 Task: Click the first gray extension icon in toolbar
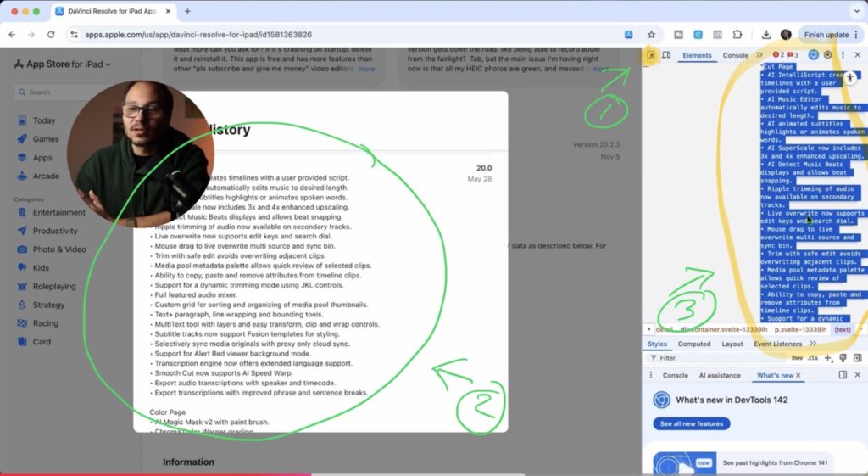point(678,34)
